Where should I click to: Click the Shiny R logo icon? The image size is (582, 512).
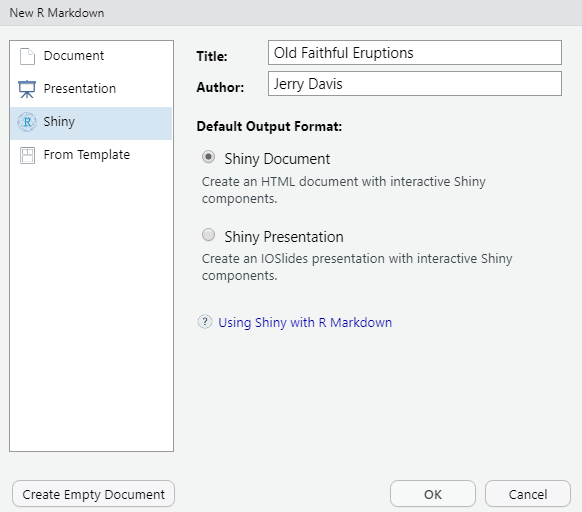click(x=27, y=122)
